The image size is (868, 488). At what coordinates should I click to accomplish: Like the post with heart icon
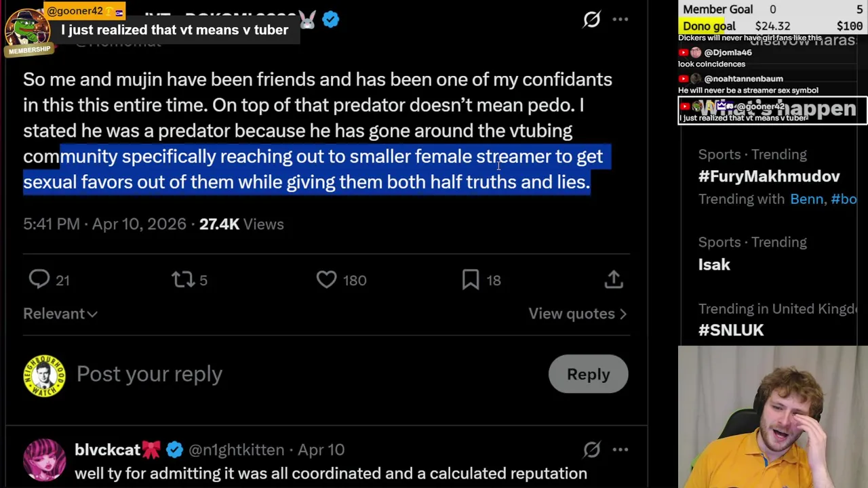[326, 279]
